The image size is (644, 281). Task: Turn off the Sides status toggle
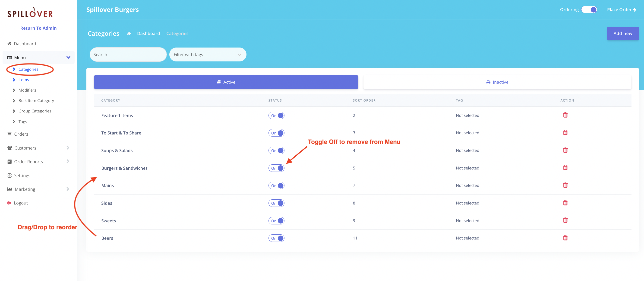[276, 203]
